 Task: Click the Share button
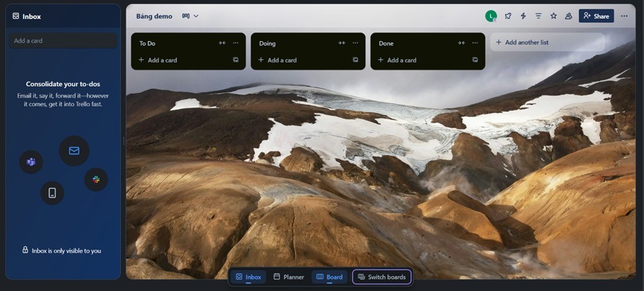[596, 16]
